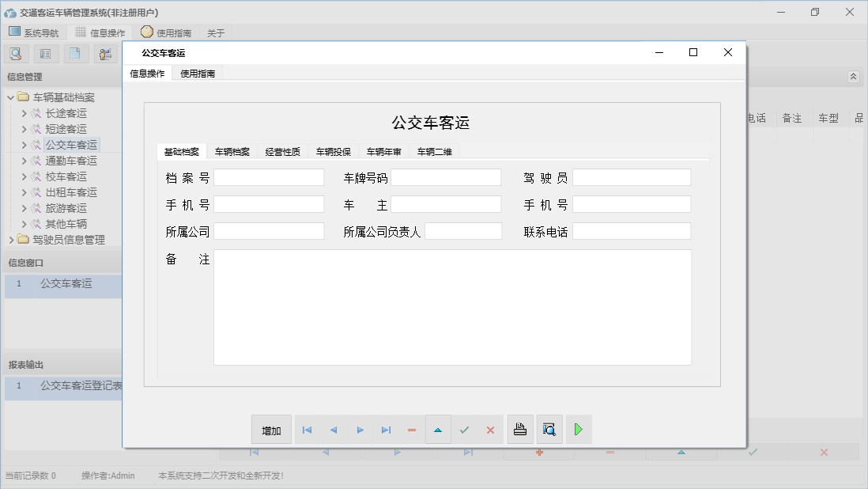Image resolution: width=868 pixels, height=489 pixels.
Task: Select the last-record navigation arrow
Action: (x=386, y=429)
